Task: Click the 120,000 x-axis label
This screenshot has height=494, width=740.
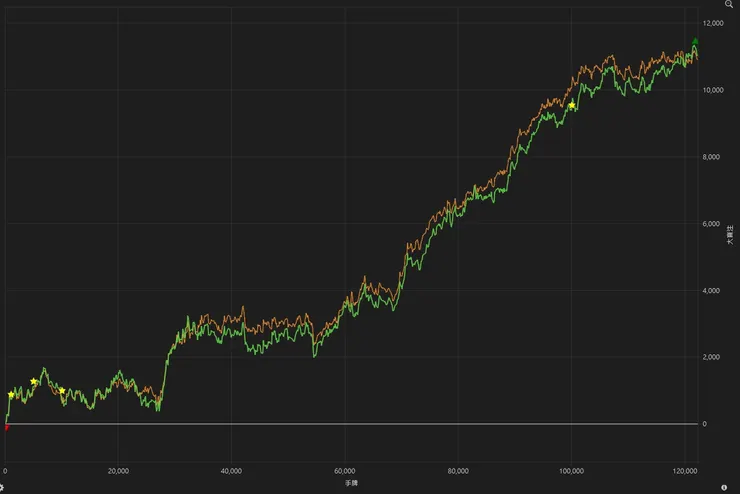Action: pyautogui.click(x=685, y=471)
